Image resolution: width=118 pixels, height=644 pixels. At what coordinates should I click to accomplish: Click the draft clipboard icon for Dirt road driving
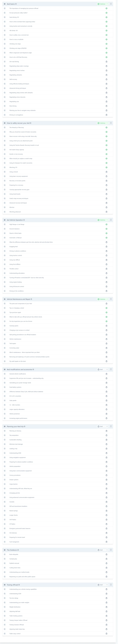point(106,62)
